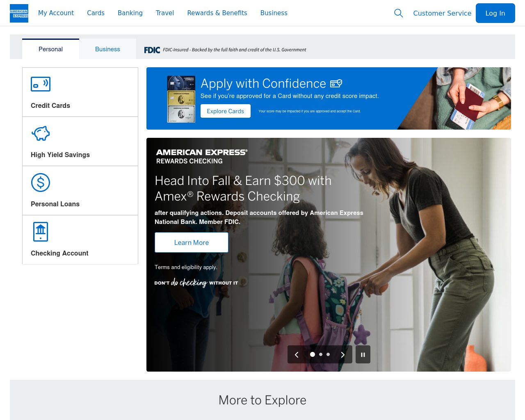Click the Head Into Fall headline
This screenshot has width=525, height=420.
(x=243, y=188)
